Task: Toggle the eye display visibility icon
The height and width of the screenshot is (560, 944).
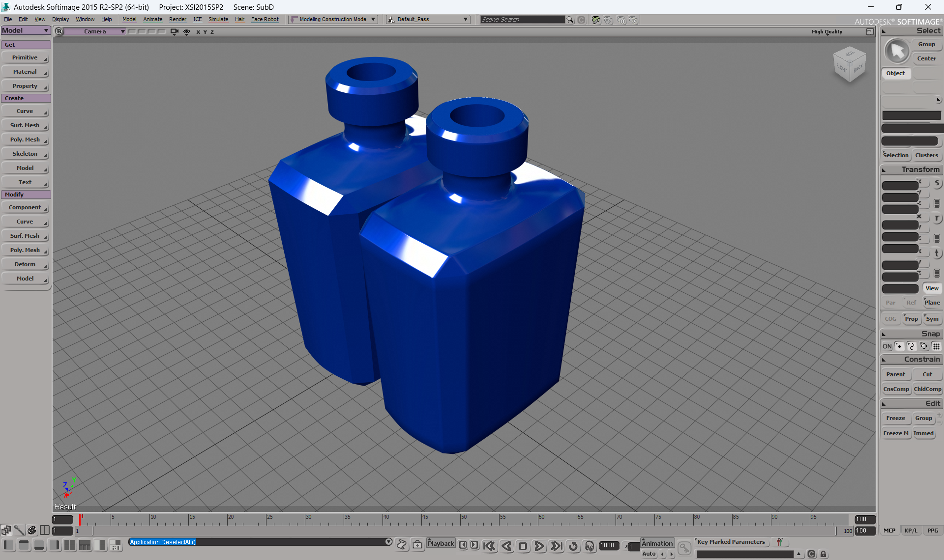Action: 187,31
